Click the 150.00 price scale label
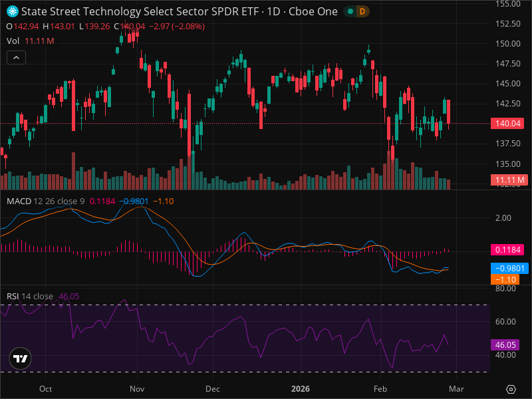This screenshot has width=532, height=399. [x=508, y=44]
